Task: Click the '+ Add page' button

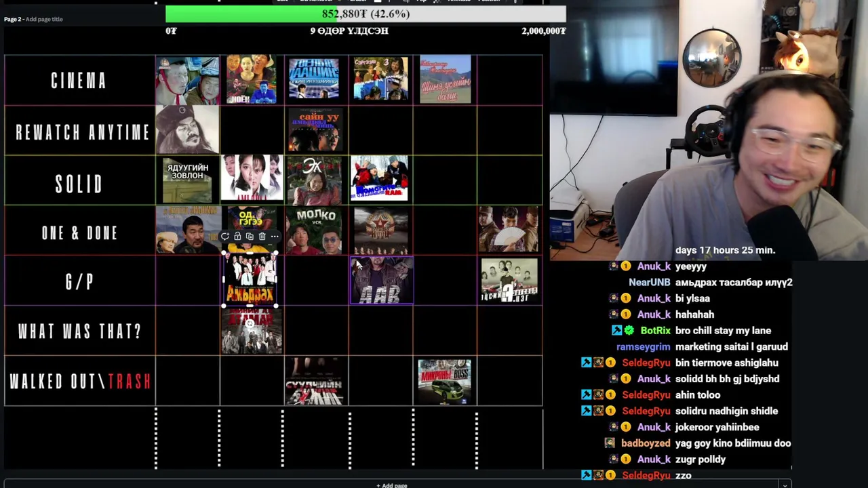Action: 392,485
